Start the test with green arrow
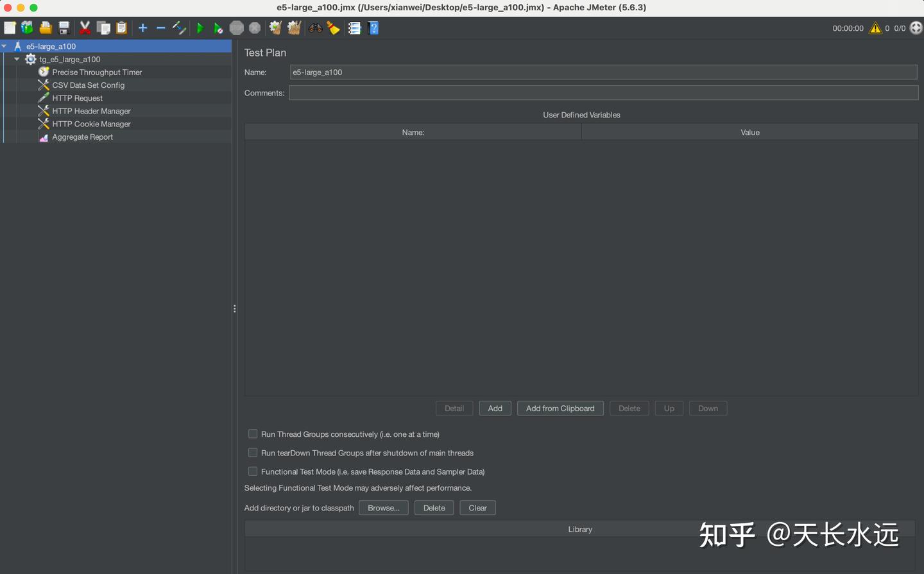Viewport: 924px width, 574px height. point(200,28)
